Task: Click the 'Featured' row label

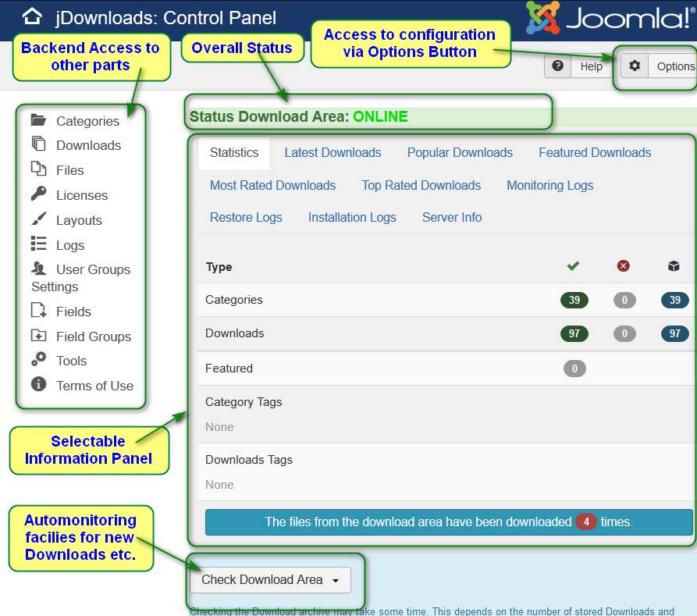Action: (229, 369)
